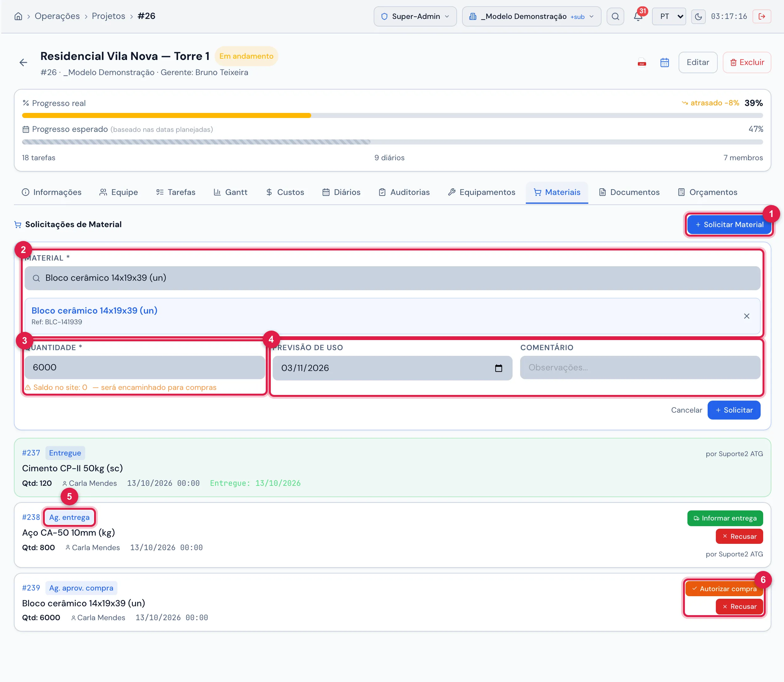Image resolution: width=784 pixels, height=682 pixels.
Task: Open the Orçamentos tab
Action: [x=708, y=192]
